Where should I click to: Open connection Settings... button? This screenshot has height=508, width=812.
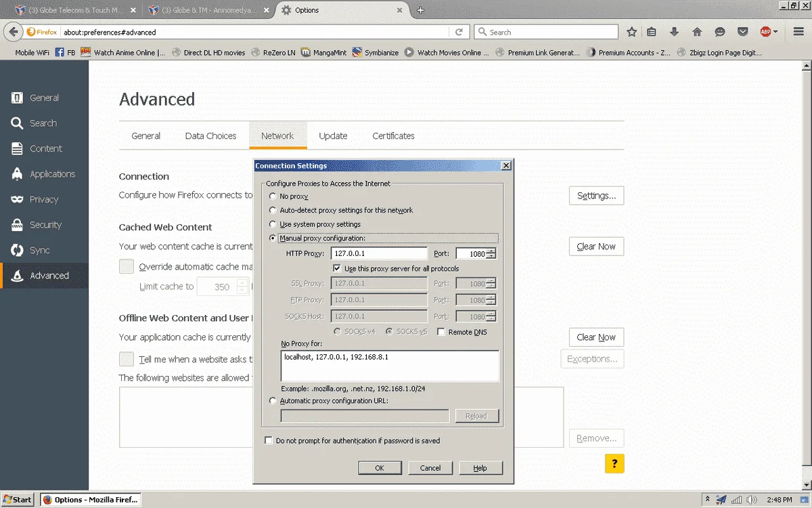(x=596, y=196)
